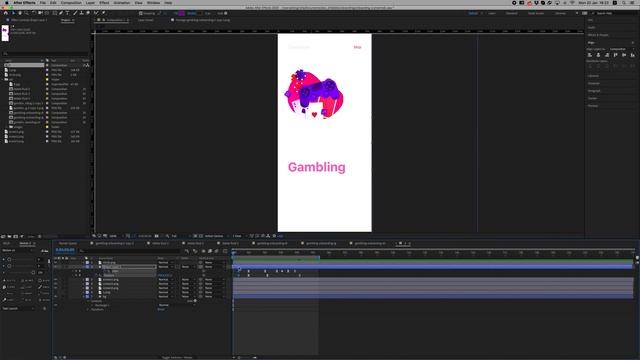This screenshot has height=360, width=640.
Task: Click the fifth align icon in Align panel
Action: (624, 55)
